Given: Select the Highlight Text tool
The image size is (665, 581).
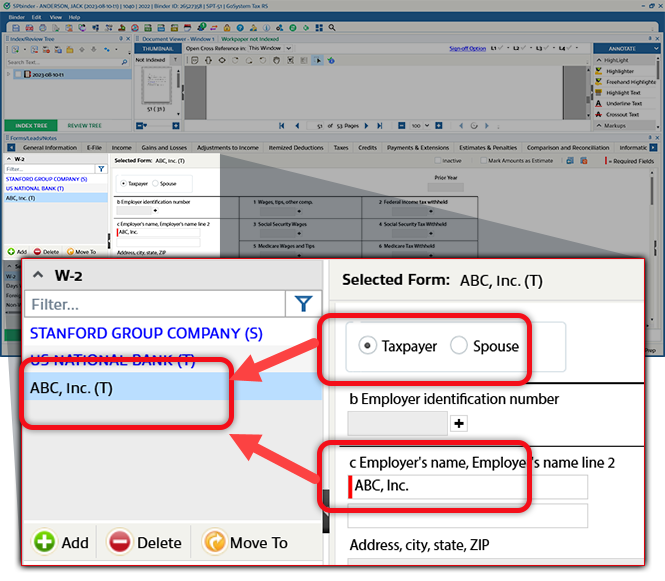Looking at the screenshot, I should tap(623, 92).
